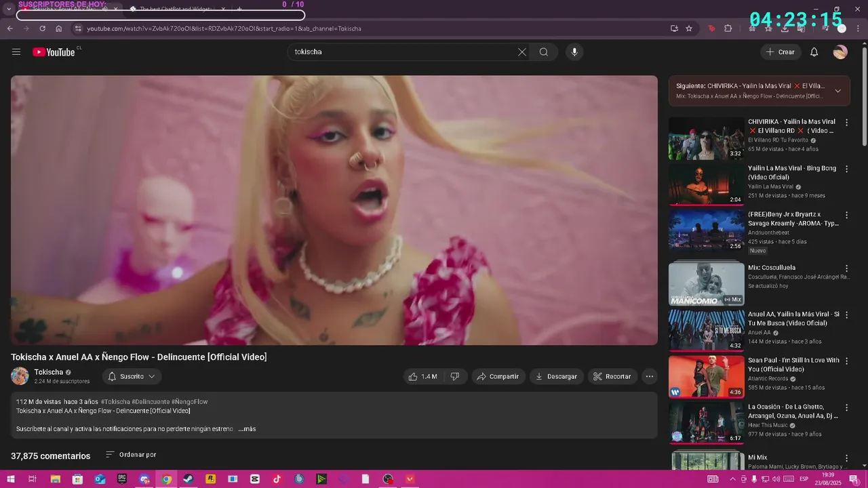Open TikTok from the taskbar
The image size is (868, 488).
277,479
